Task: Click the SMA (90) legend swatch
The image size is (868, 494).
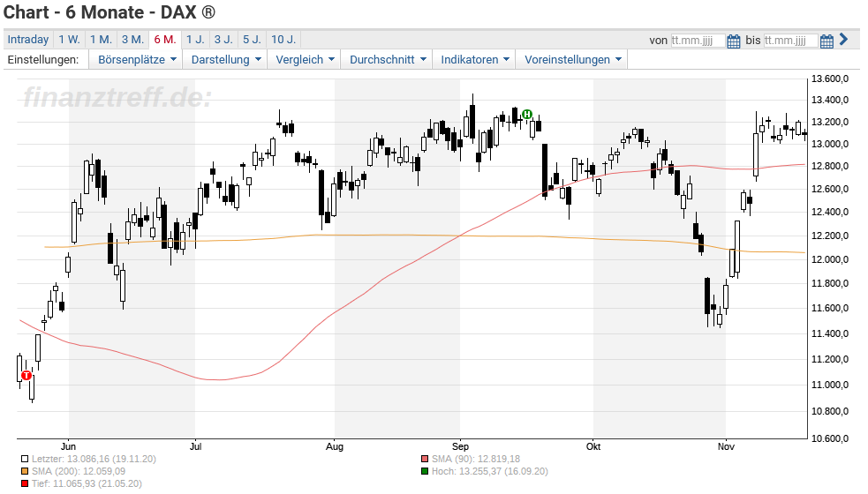Action: [x=425, y=459]
